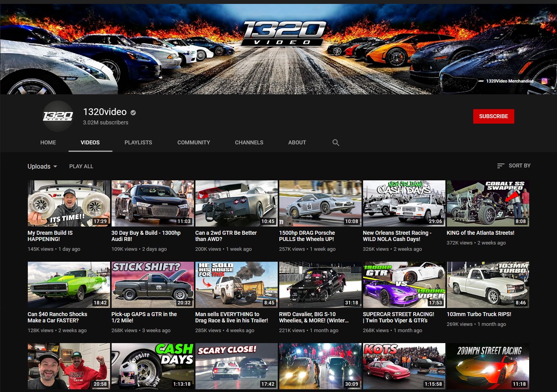Play the 1:13:18 Cash Days thumbnail
Image resolution: width=557 pixels, height=392 pixels.
coord(153,366)
